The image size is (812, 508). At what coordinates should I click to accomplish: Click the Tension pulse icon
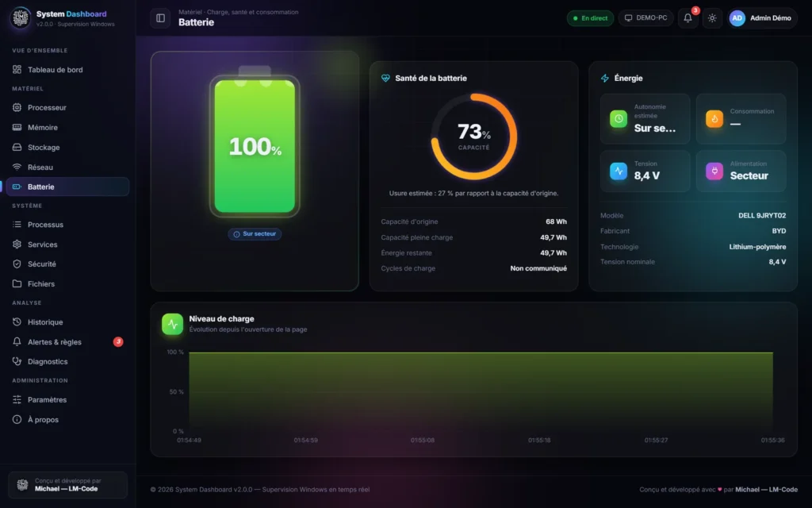pyautogui.click(x=619, y=171)
